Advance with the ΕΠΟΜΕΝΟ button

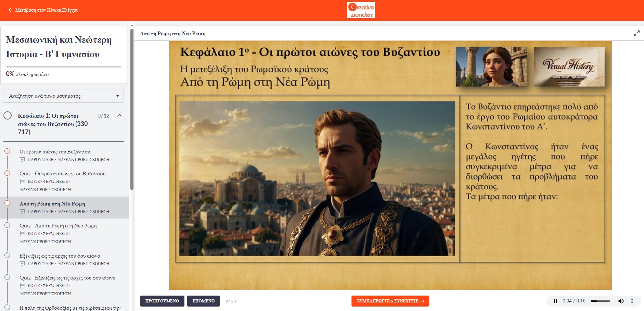click(x=204, y=301)
